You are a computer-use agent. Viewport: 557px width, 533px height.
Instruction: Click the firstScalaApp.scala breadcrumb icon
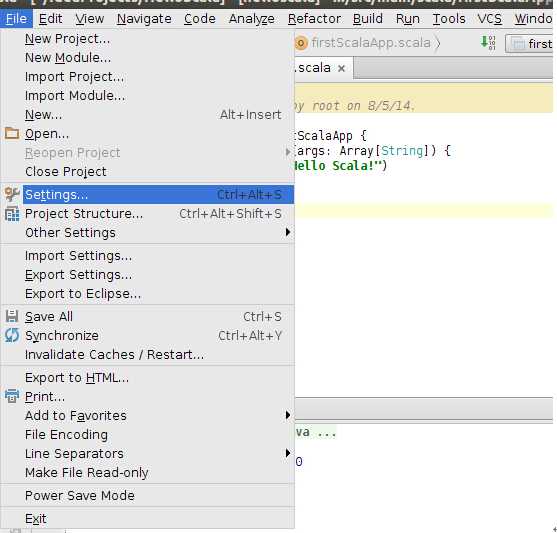pyautogui.click(x=301, y=43)
